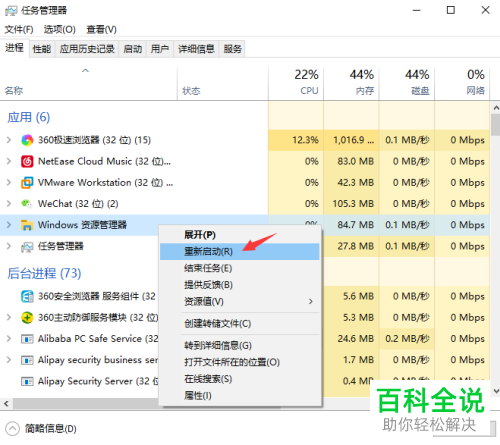This screenshot has height=445, width=500.
Task: Open the 文件(F) menu
Action: [x=19, y=30]
